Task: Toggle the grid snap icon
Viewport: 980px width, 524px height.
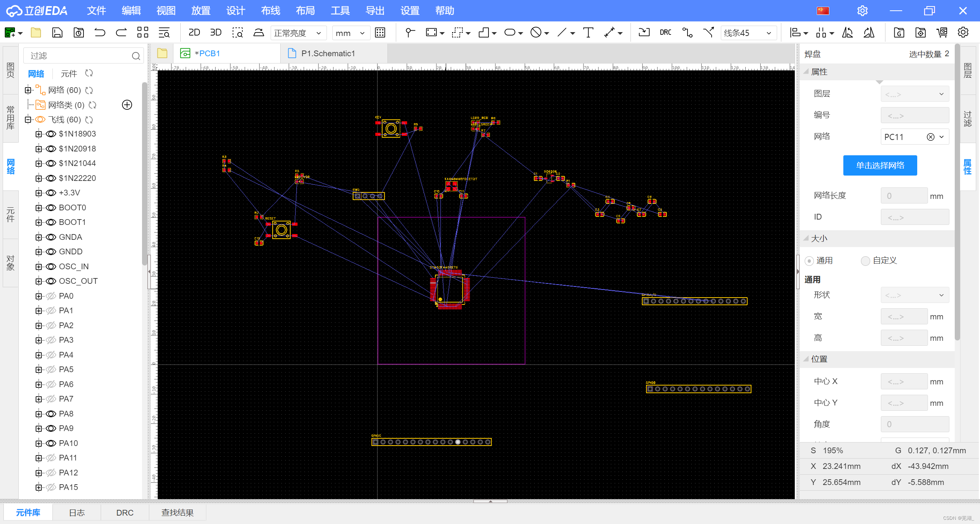Action: pos(380,33)
